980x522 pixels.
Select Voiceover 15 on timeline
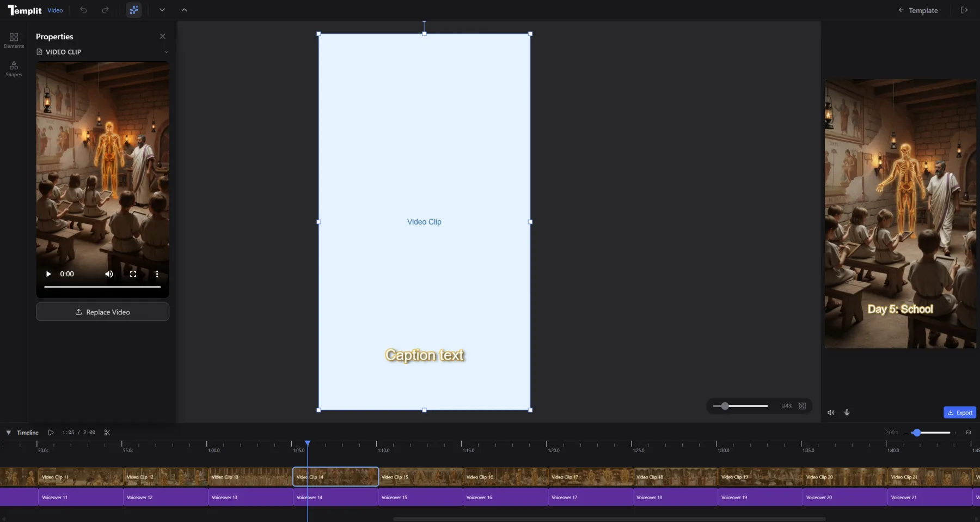420,497
